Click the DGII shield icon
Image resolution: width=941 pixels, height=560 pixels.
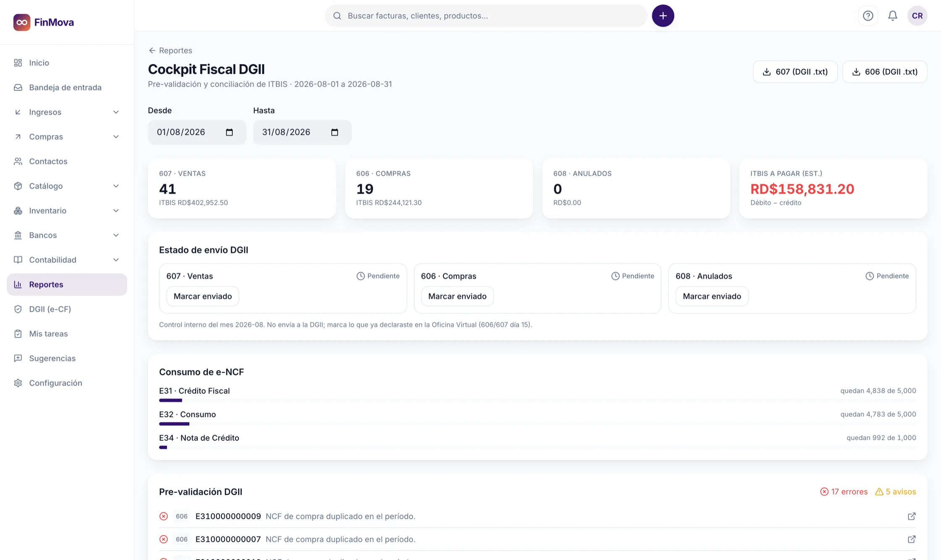[x=18, y=309]
